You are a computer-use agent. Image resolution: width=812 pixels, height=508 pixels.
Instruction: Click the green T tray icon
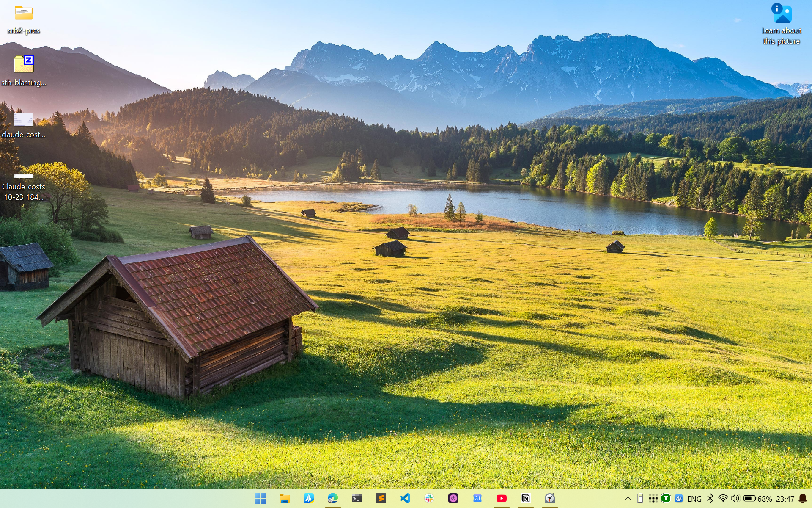(666, 498)
